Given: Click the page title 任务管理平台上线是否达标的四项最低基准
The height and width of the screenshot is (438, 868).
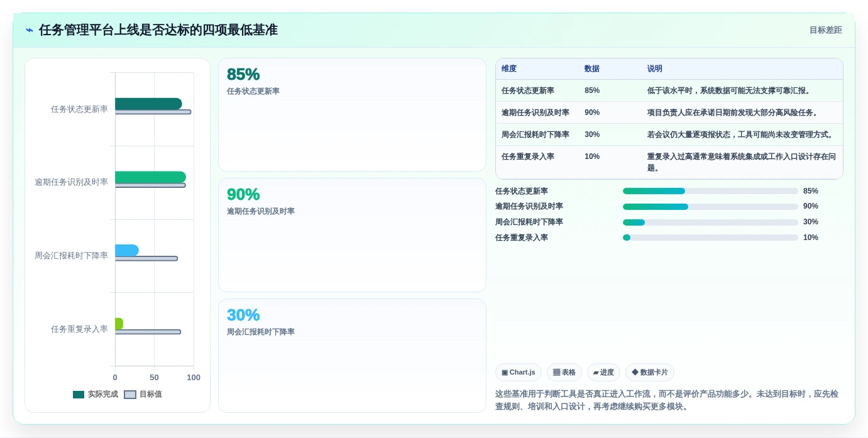Looking at the screenshot, I should (158, 30).
